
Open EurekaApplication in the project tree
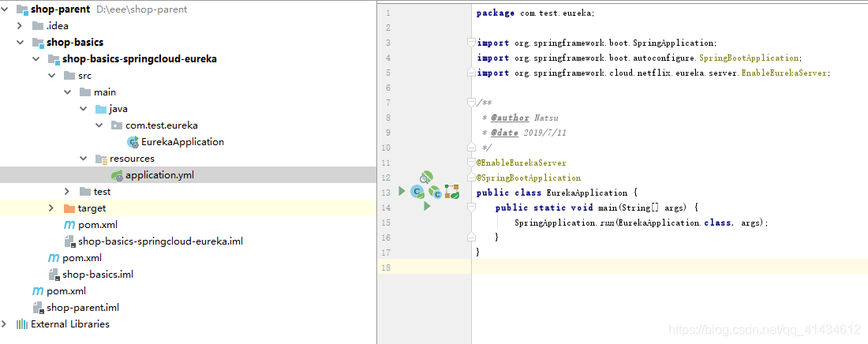(x=183, y=142)
